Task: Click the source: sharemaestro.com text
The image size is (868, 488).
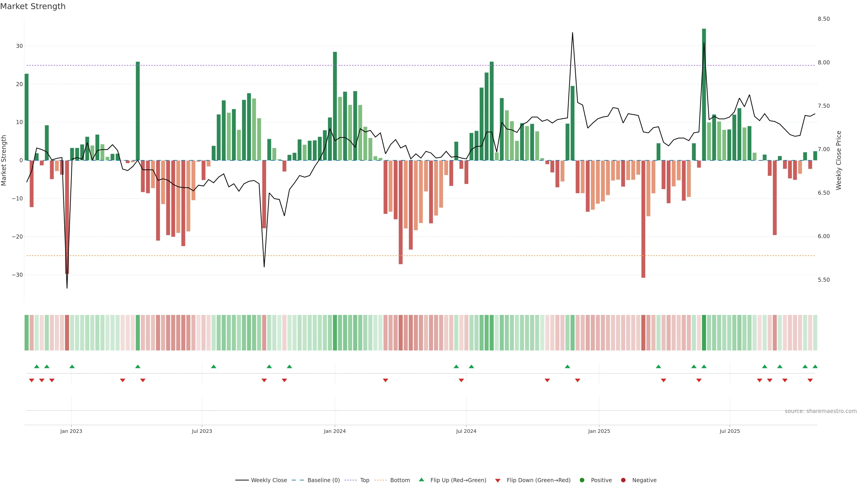Action: tap(821, 411)
